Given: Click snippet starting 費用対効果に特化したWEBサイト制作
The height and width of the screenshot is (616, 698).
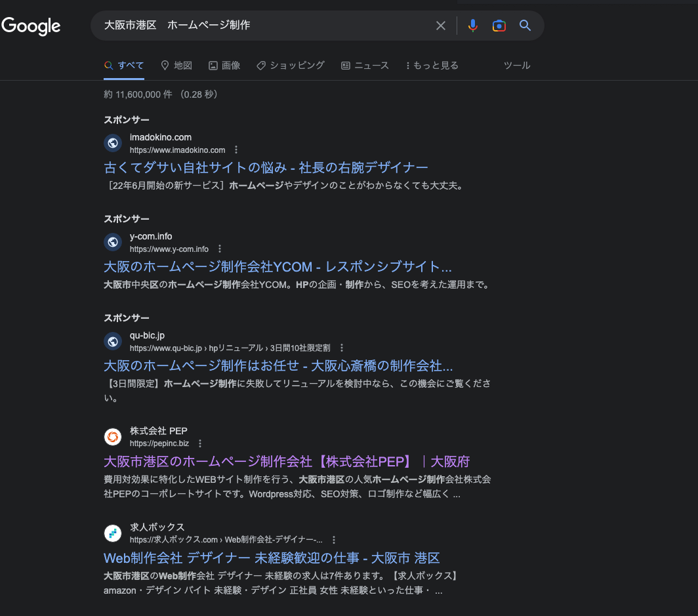Looking at the screenshot, I should click(297, 487).
